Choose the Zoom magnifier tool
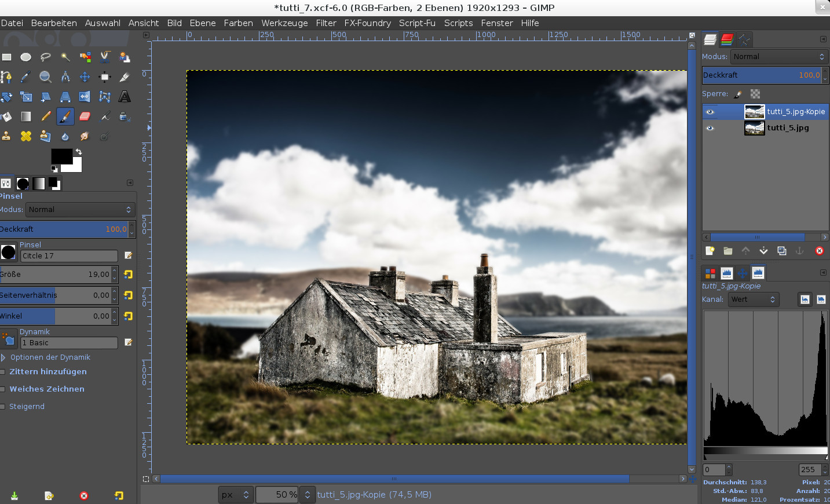This screenshot has width=830, height=504. [x=45, y=77]
